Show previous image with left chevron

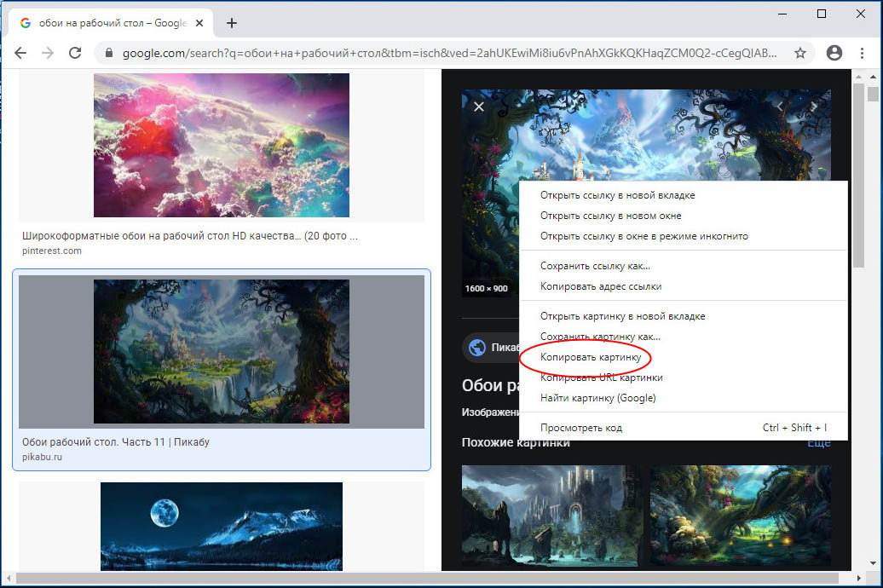780,106
